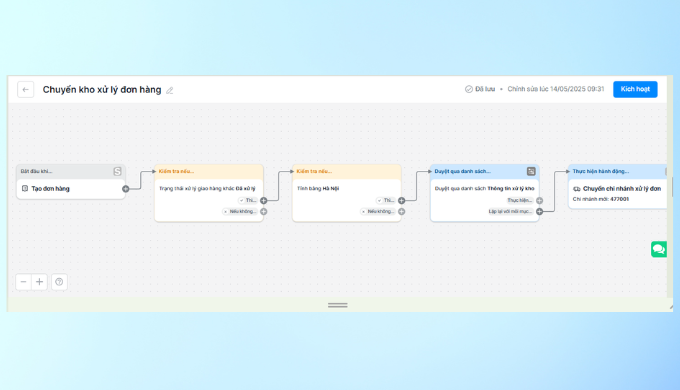
Task: Zoom in the canvas with plus button
Action: click(x=39, y=282)
